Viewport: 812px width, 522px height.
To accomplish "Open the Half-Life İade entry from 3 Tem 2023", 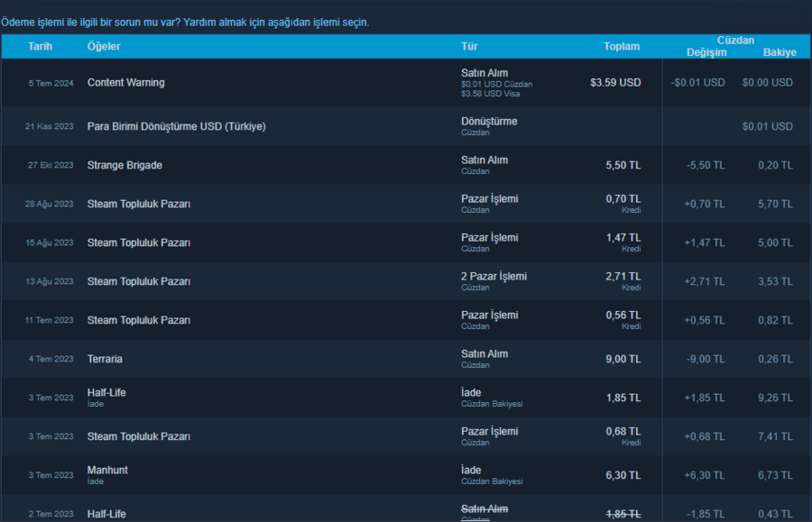I will coord(106,394).
